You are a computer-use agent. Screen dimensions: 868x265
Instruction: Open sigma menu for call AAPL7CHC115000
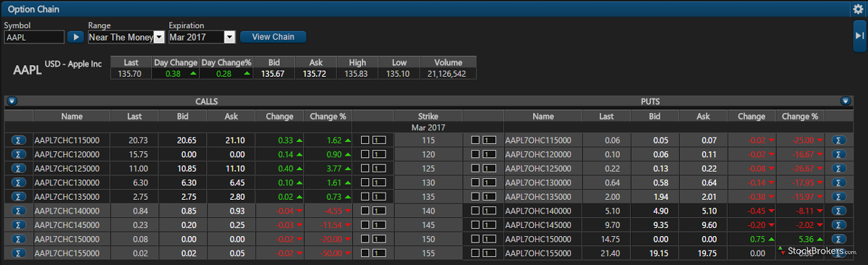point(19,140)
